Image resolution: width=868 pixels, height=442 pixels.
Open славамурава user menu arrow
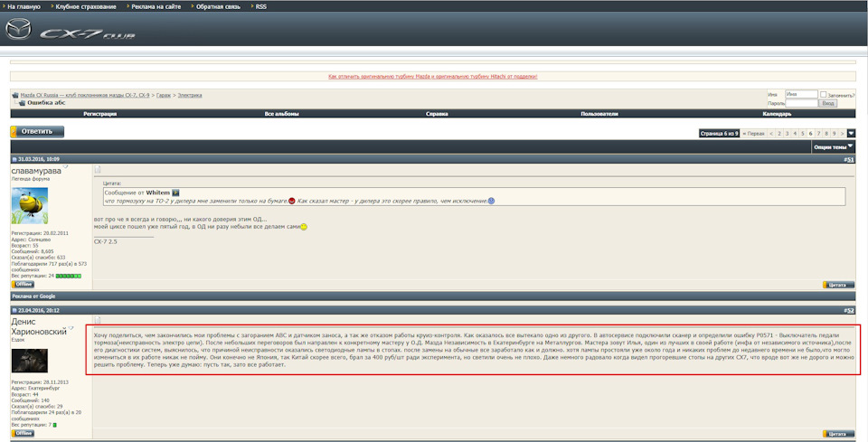[x=66, y=167]
